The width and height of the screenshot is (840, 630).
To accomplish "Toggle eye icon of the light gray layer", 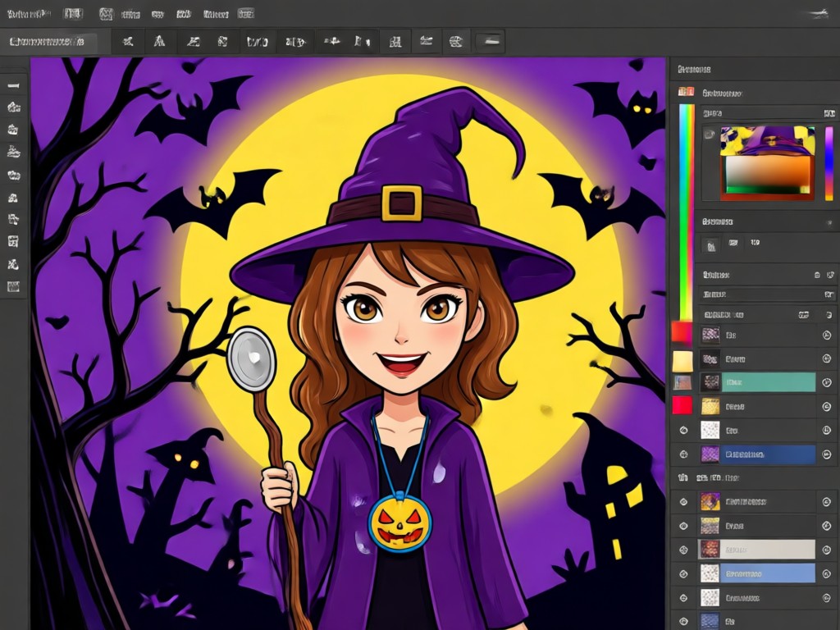I will pyautogui.click(x=683, y=550).
